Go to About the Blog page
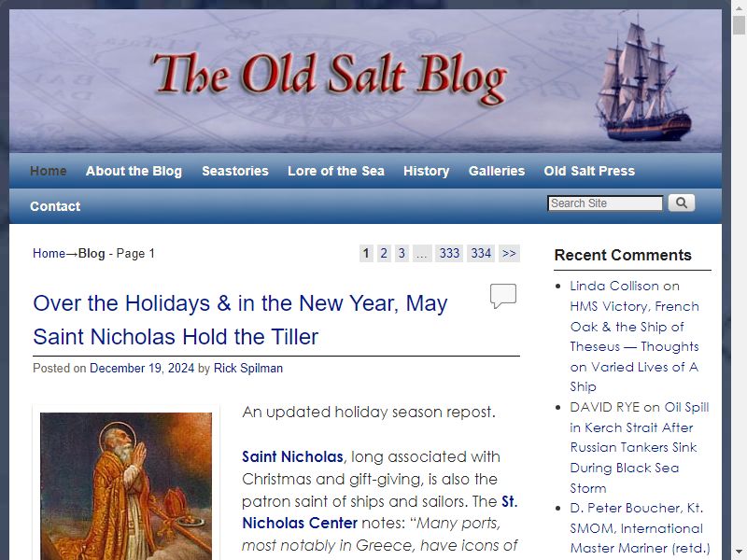 pos(134,171)
